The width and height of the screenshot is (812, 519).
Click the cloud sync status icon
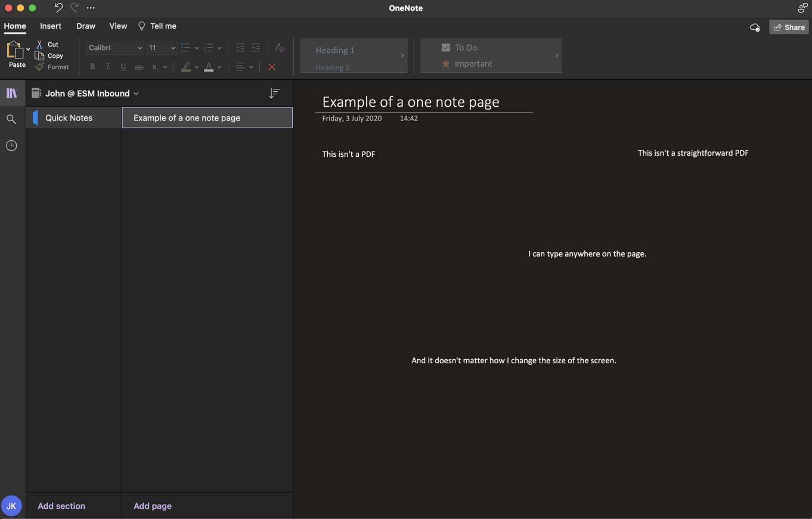tap(755, 27)
